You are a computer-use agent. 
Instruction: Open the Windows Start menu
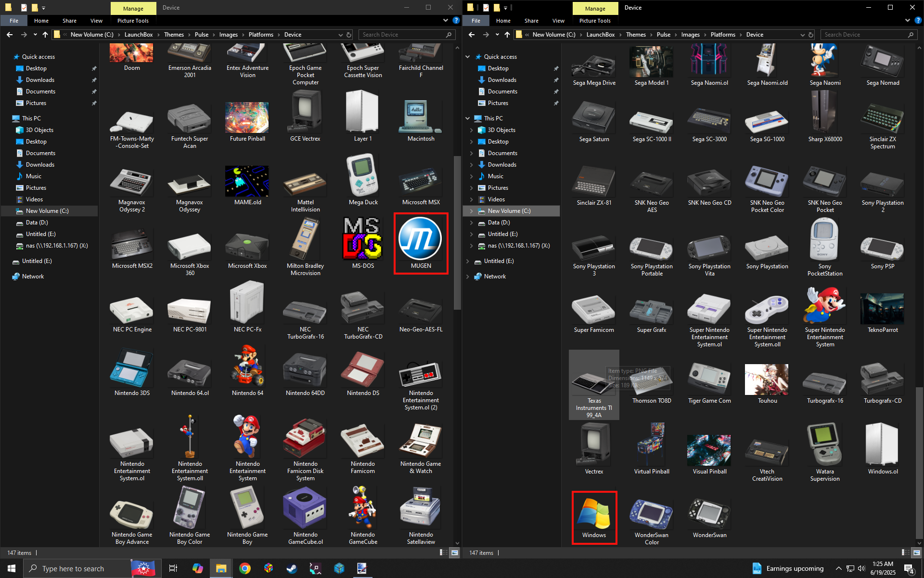pos(12,568)
